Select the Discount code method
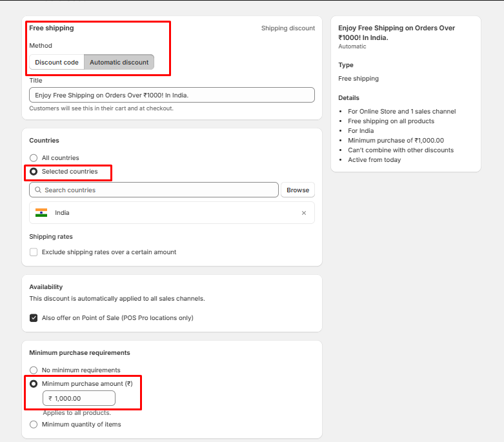This screenshot has width=504, height=442. coord(57,62)
